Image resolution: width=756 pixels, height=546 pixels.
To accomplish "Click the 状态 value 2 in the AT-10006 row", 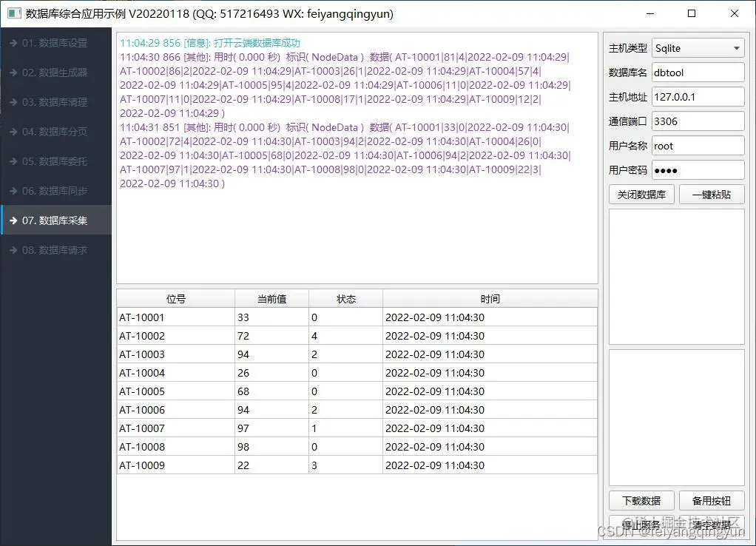I will coord(345,410).
